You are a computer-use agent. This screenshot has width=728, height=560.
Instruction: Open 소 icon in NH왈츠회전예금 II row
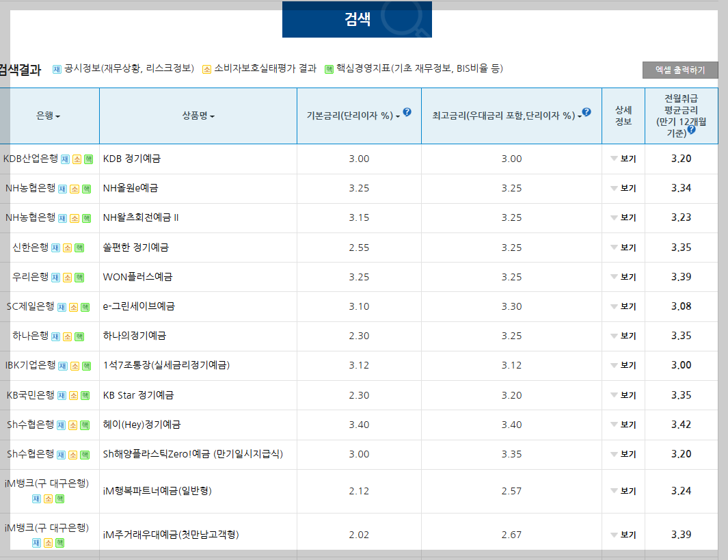coord(75,218)
